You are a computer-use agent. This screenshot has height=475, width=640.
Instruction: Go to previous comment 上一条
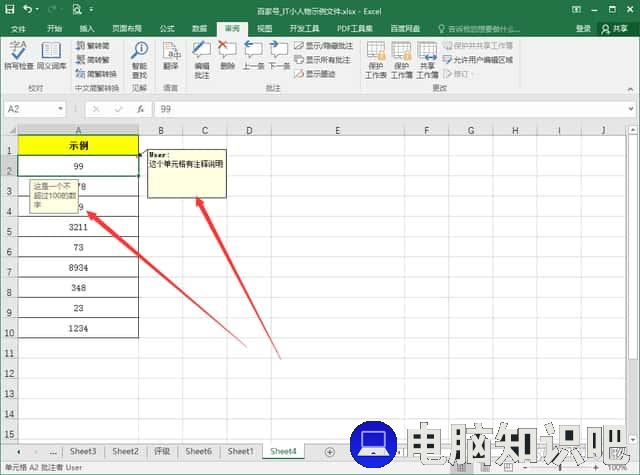(253, 56)
